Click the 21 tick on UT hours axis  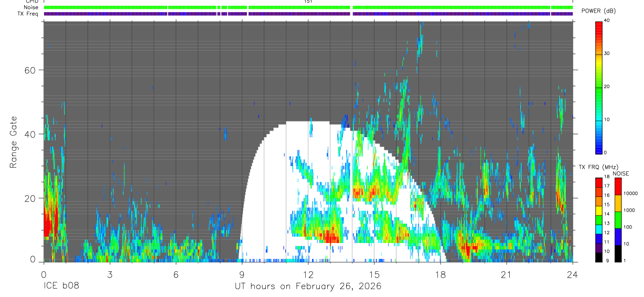[507, 274]
